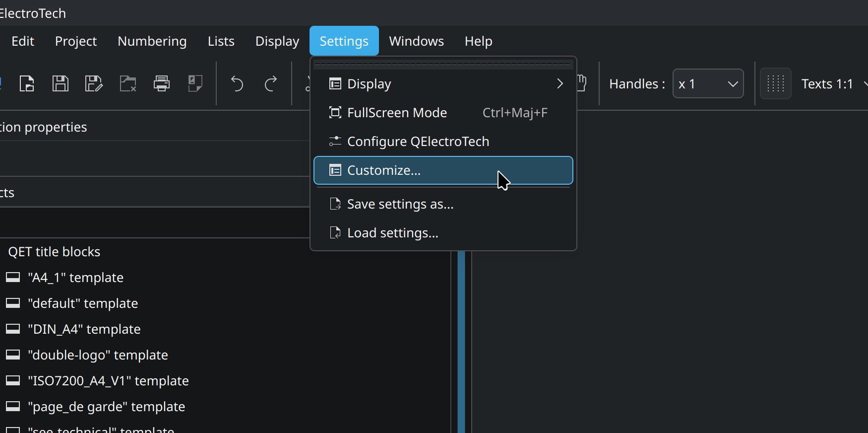
Task: Click the new project file icon
Action: click(x=27, y=83)
